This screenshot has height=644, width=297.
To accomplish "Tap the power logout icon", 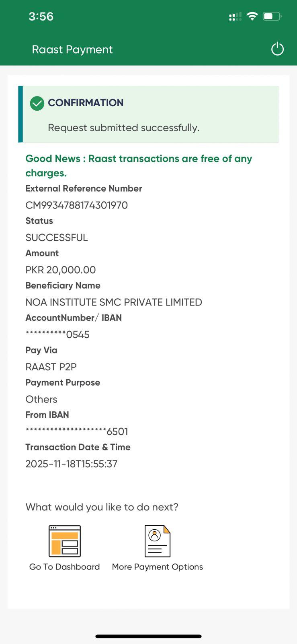I will point(277,49).
